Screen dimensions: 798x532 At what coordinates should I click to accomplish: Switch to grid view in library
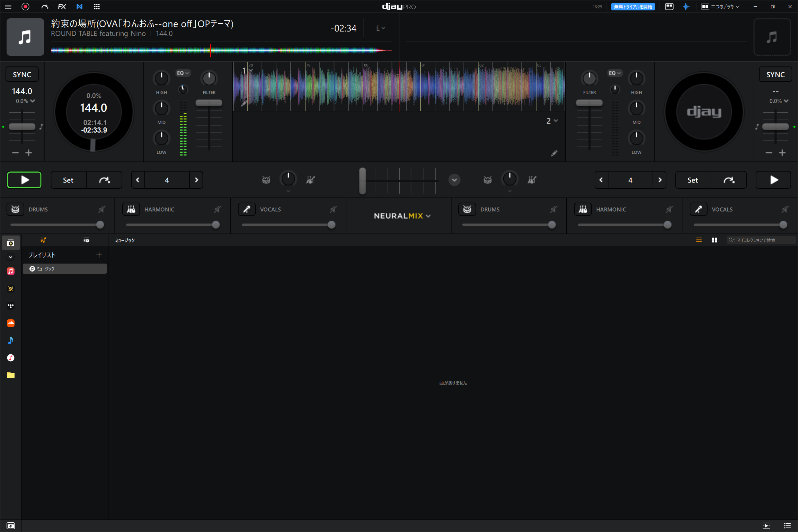pos(714,240)
